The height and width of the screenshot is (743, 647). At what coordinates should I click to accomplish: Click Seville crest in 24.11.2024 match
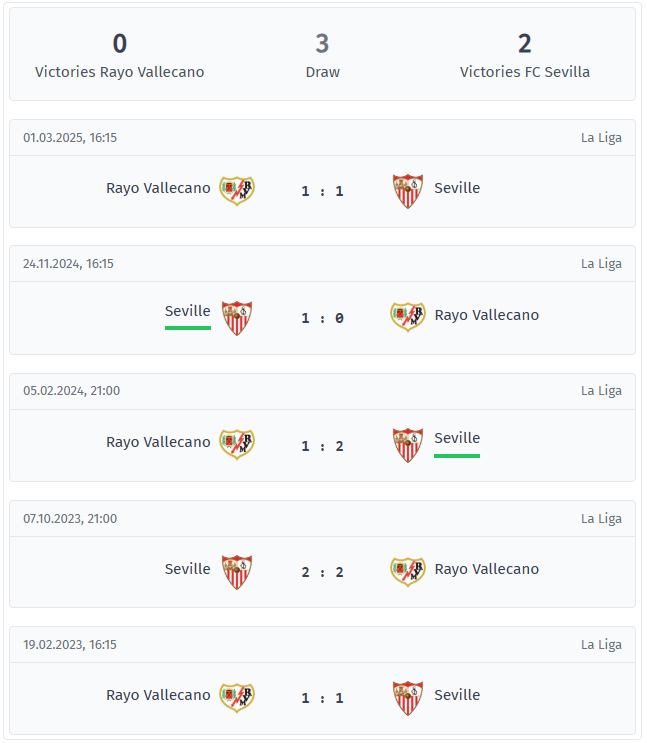click(x=237, y=317)
